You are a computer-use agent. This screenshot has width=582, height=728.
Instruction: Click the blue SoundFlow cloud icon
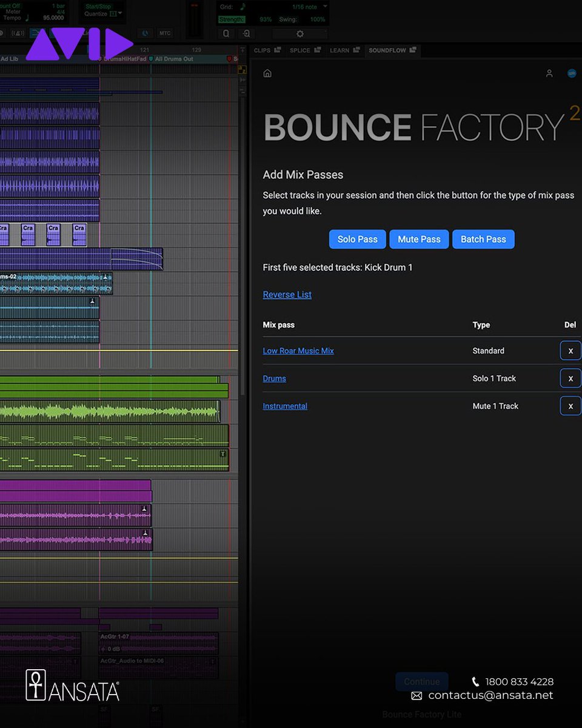pos(572,73)
